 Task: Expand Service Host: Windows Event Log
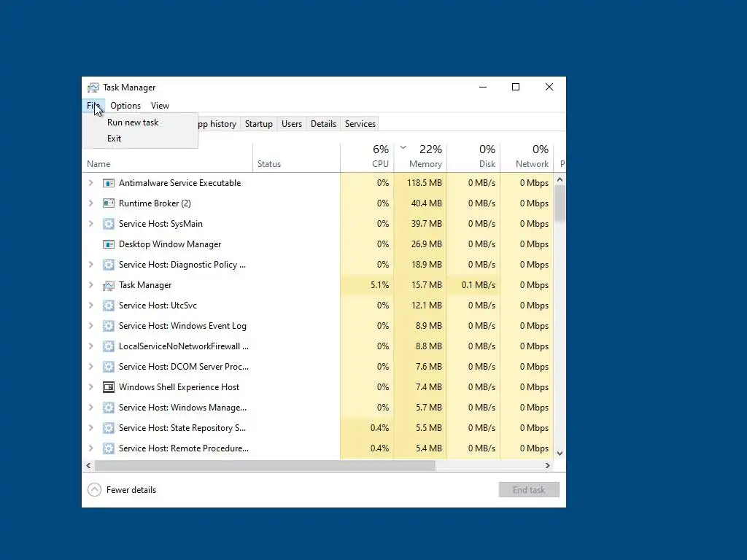(91, 326)
